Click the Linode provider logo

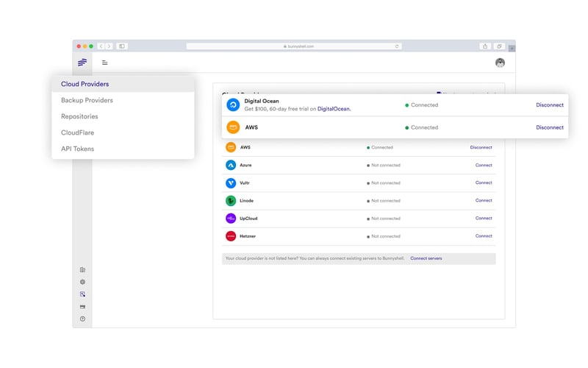tap(231, 200)
